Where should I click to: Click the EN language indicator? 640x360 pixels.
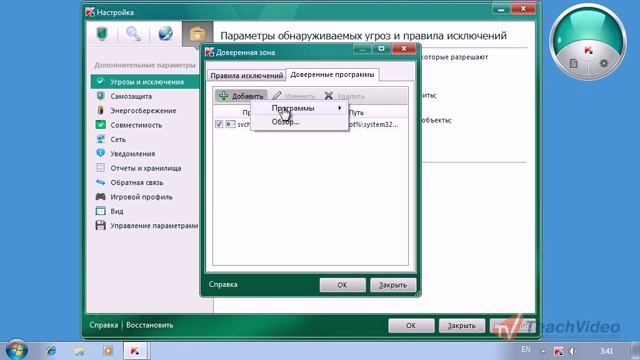pos(526,349)
